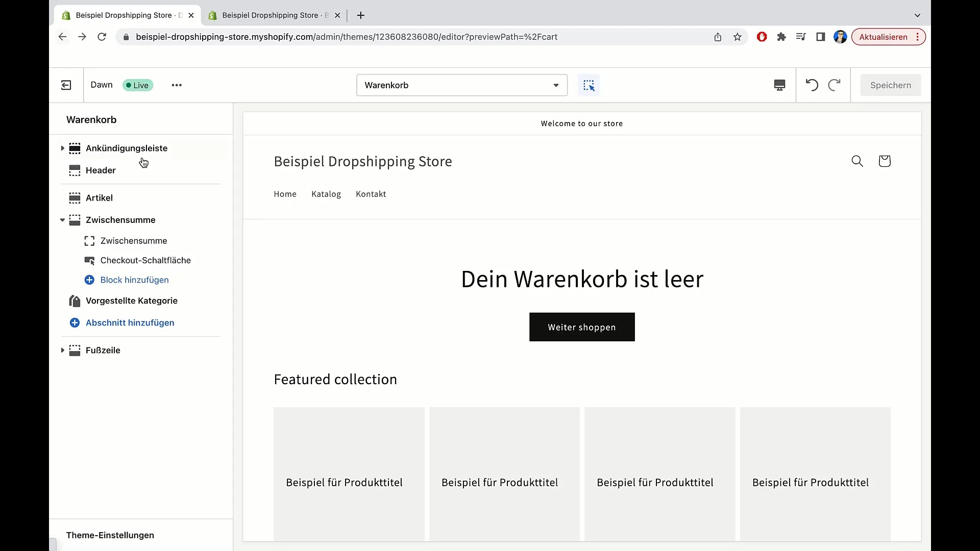Switch to the second Beispiel Dropshipping Store tab
Screen dimensions: 980x551
(x=274, y=15)
